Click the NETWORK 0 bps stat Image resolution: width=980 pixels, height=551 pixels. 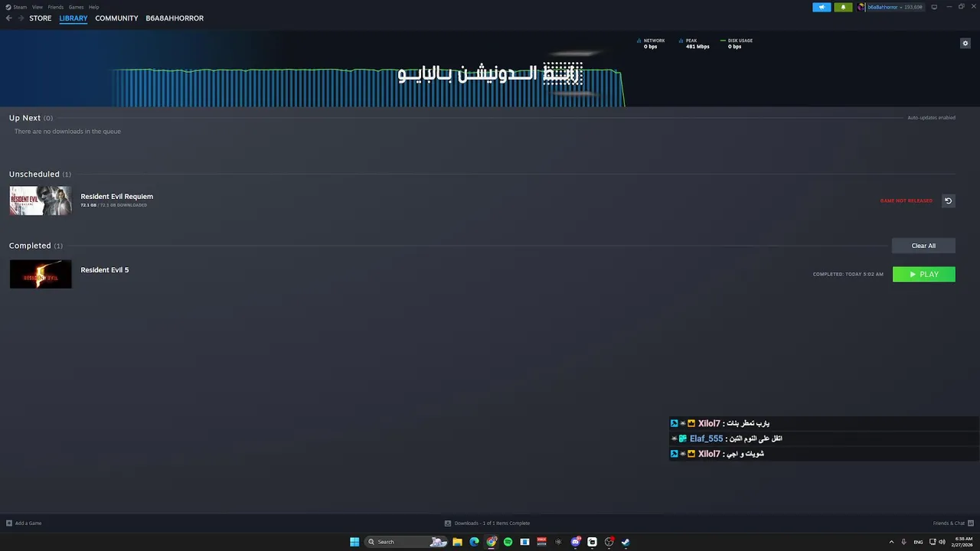tap(651, 44)
